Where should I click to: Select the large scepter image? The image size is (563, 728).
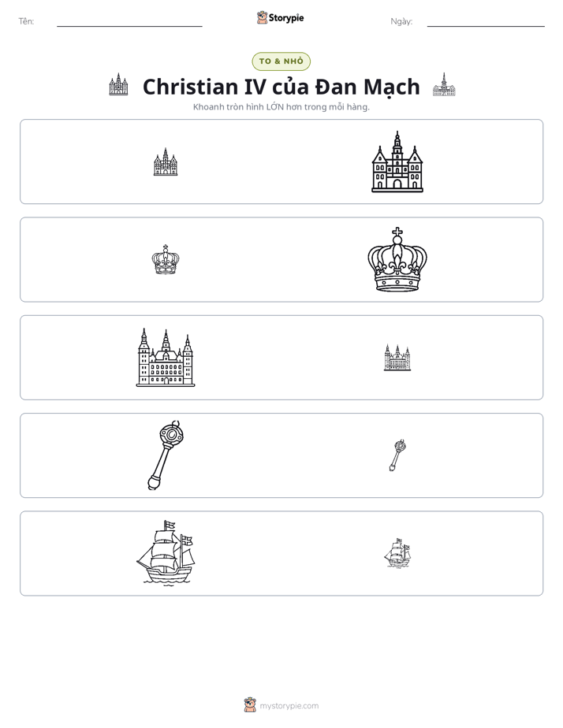pyautogui.click(x=166, y=455)
